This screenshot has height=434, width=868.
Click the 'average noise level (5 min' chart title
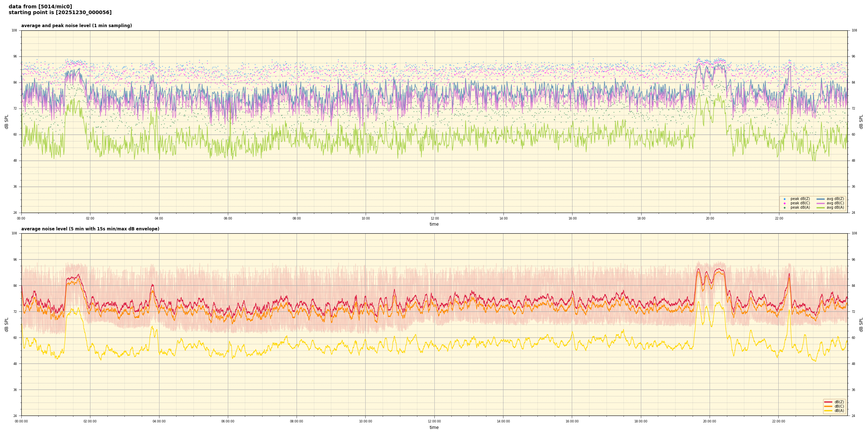[x=90, y=229]
